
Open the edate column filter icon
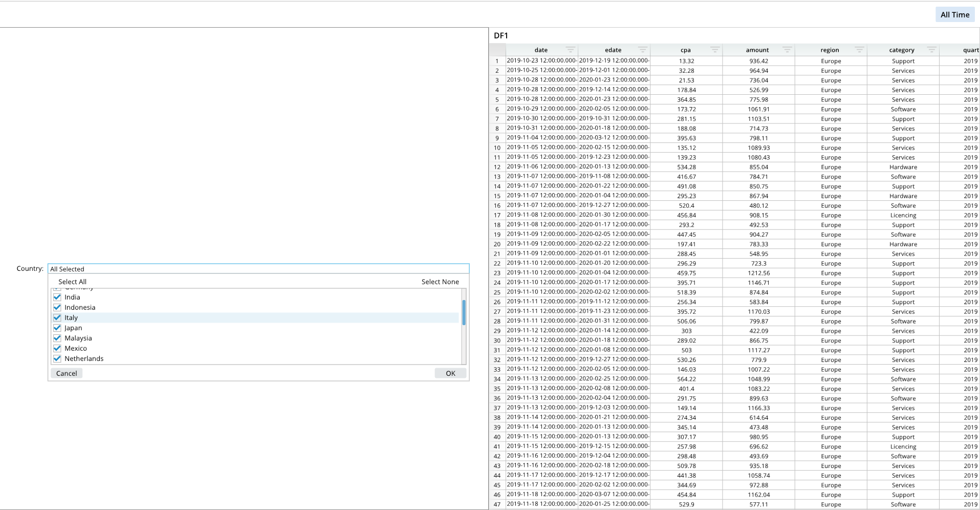pyautogui.click(x=642, y=50)
